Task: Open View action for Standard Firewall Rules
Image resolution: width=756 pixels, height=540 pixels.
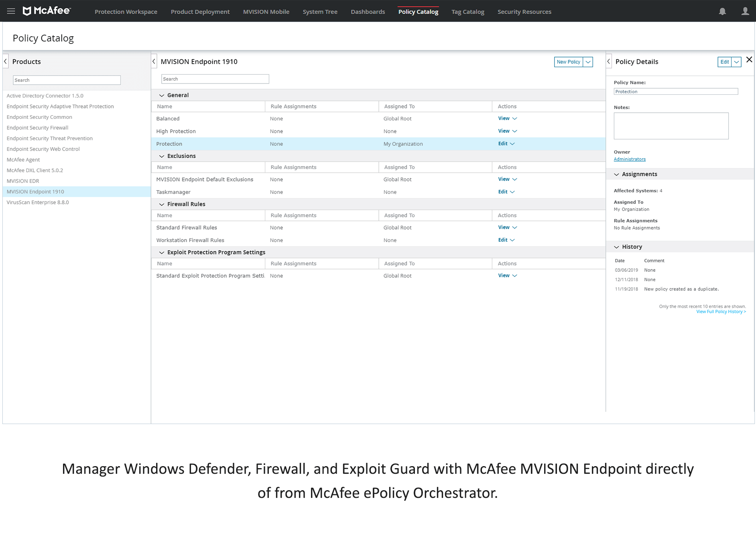Action: pyautogui.click(x=507, y=227)
